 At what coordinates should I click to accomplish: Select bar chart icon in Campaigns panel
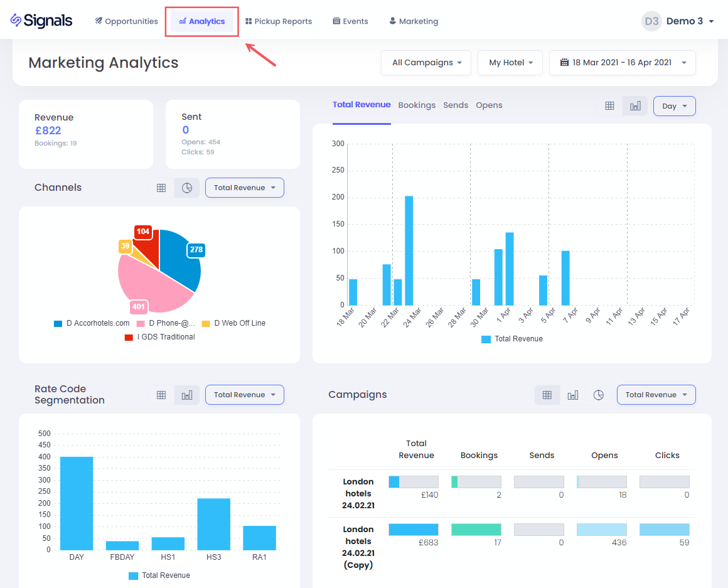pyautogui.click(x=572, y=395)
